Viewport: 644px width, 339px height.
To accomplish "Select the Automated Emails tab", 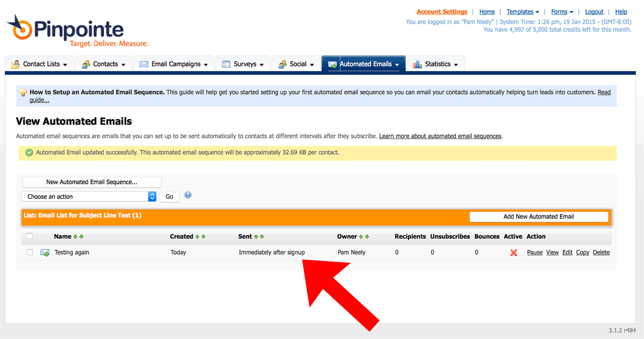I will [363, 64].
